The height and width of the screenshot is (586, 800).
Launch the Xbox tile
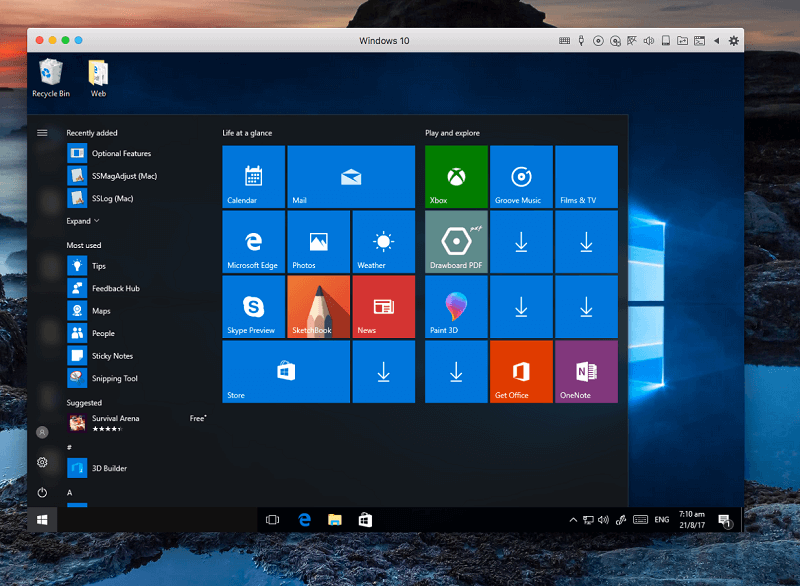[456, 176]
